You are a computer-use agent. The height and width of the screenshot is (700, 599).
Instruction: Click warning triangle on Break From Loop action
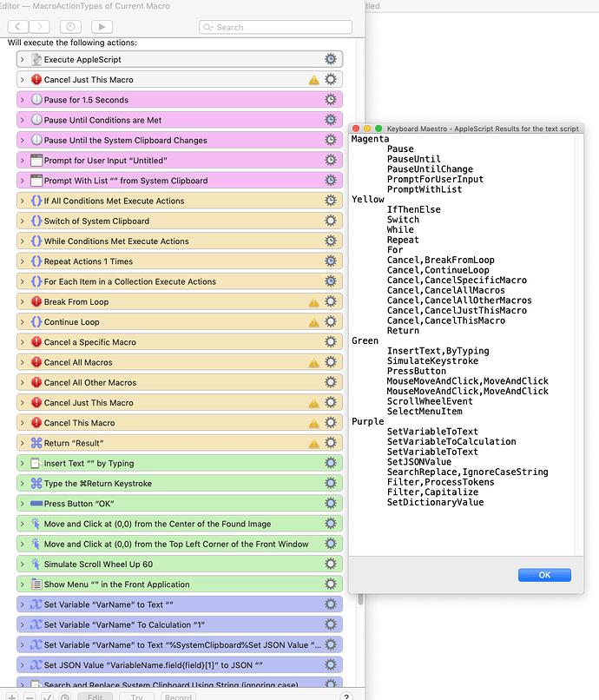[313, 302]
